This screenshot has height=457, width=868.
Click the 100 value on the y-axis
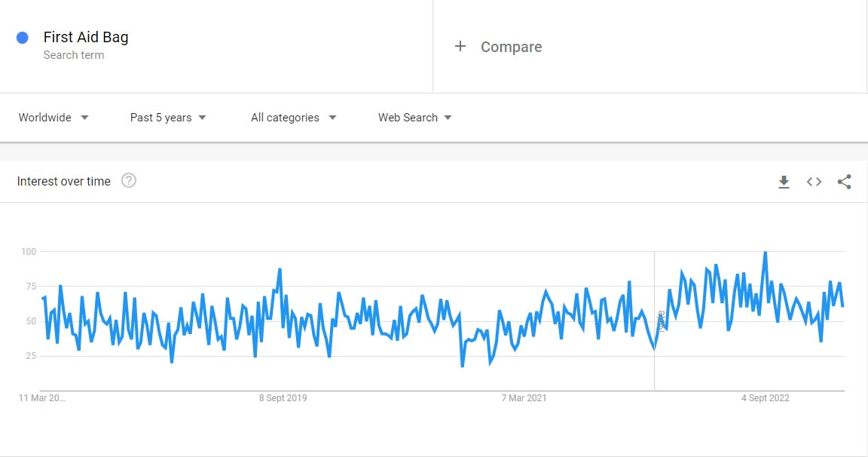click(28, 251)
